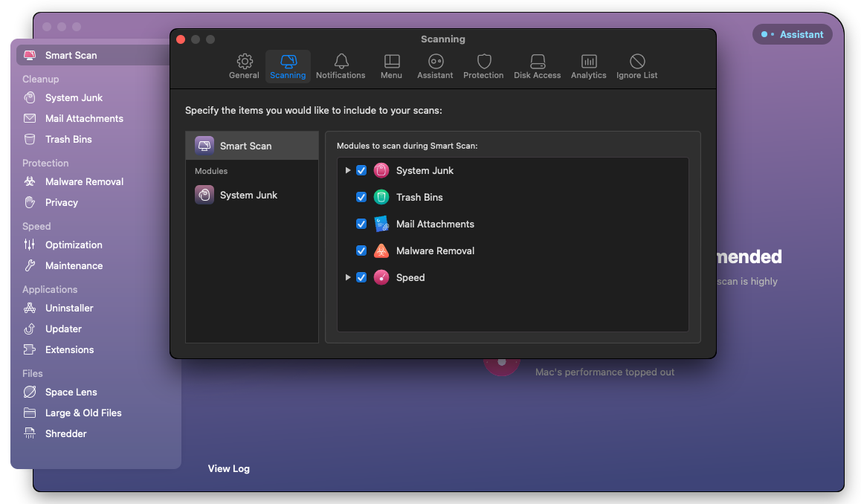Switch to the Menu preferences tab
Screen dimensions: 861x504
tap(391, 66)
